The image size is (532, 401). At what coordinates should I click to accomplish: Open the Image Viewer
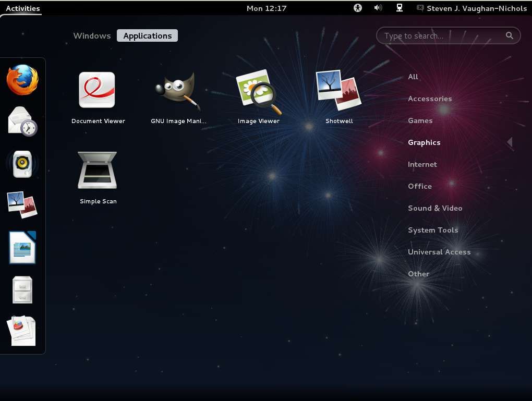pyautogui.click(x=259, y=91)
